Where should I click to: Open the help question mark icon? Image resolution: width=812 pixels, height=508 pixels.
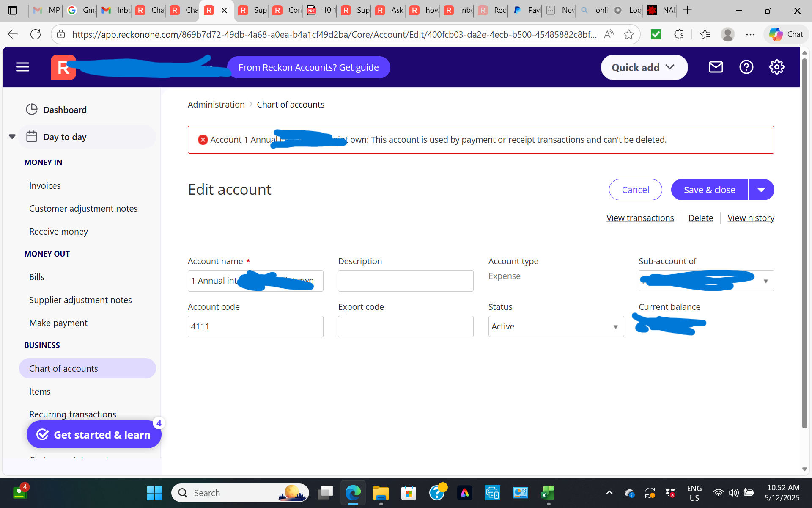coord(746,67)
